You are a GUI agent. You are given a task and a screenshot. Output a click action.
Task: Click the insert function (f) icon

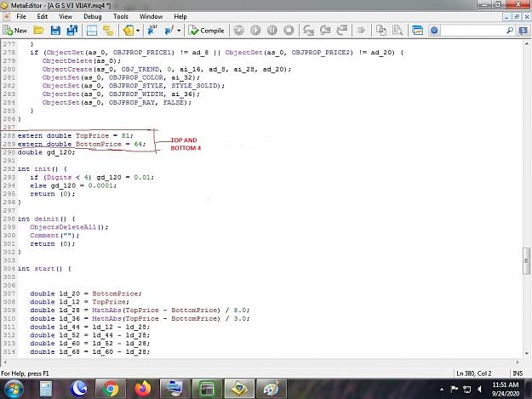[169, 31]
